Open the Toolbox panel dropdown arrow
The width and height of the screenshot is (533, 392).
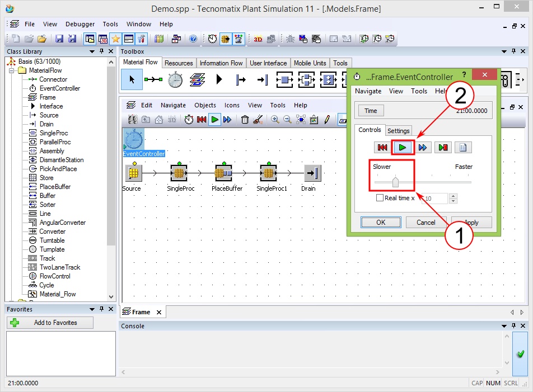click(504, 51)
